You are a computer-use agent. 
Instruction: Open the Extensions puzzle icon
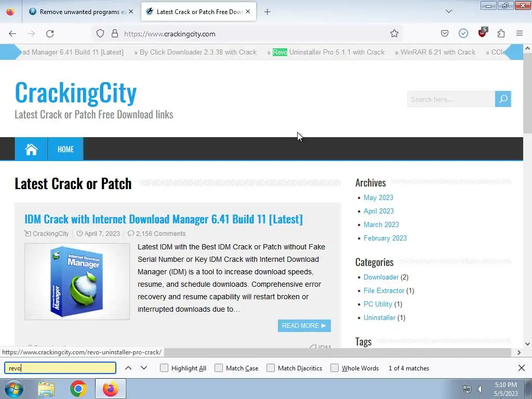501,33
